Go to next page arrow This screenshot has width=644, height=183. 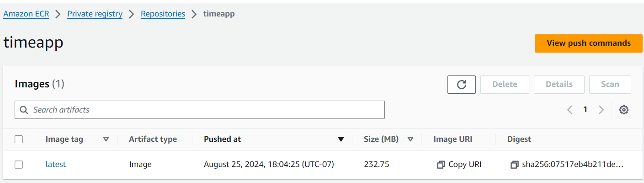click(x=601, y=110)
